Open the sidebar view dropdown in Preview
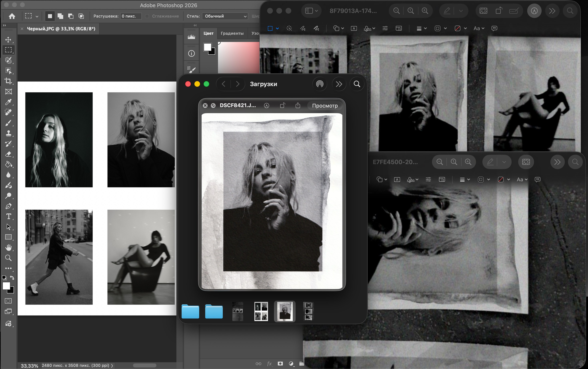Screen dimensions: 588x369 [x=311, y=11]
